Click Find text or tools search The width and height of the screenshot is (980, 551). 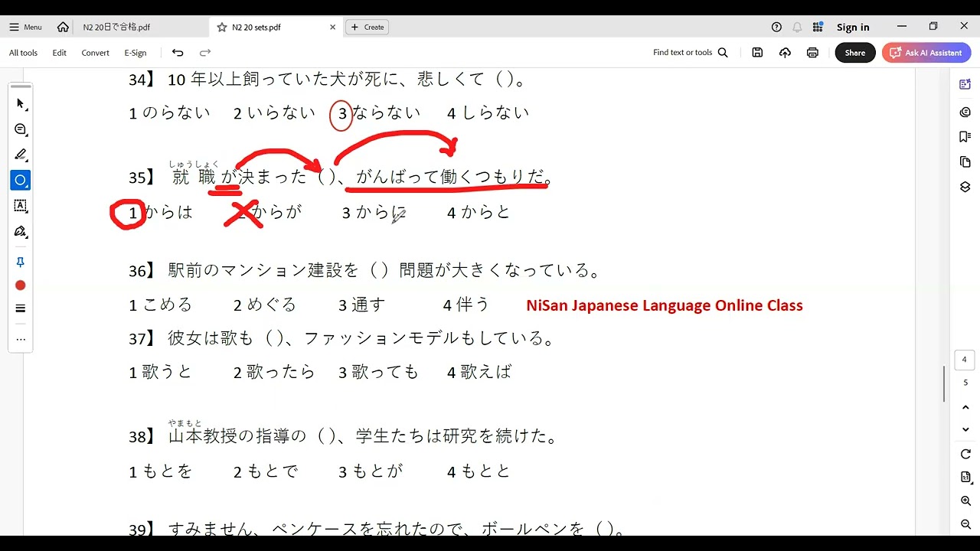coord(690,53)
